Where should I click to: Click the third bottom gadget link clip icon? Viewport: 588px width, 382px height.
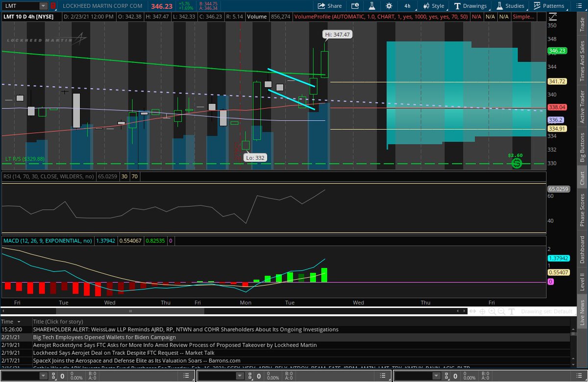(446, 376)
